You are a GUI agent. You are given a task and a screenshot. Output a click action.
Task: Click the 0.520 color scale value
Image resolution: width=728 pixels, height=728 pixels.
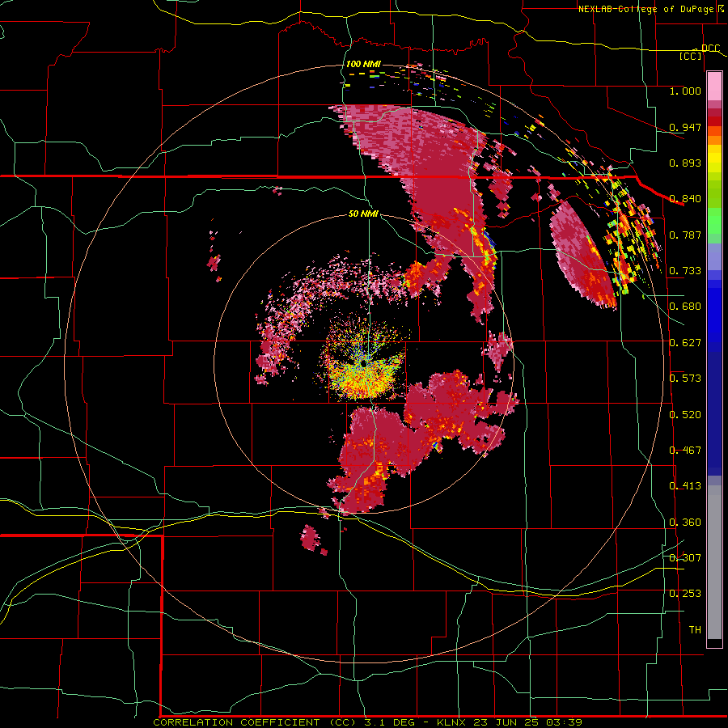685,415
